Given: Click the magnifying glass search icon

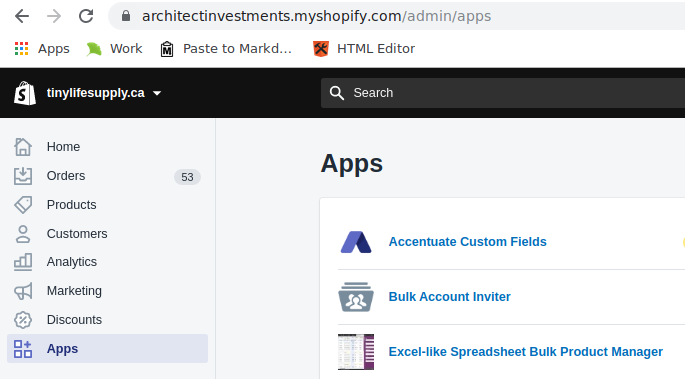Looking at the screenshot, I should point(336,93).
